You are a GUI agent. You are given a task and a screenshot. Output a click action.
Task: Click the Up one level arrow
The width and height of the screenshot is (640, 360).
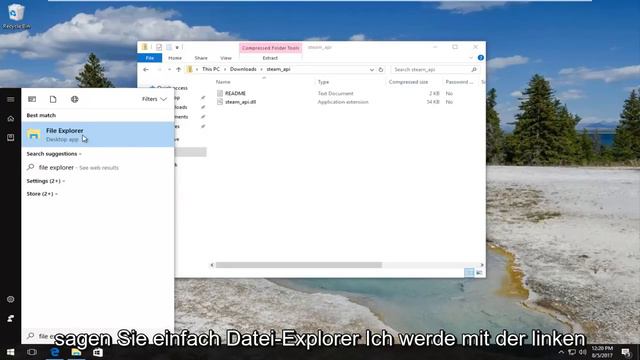pos(179,69)
